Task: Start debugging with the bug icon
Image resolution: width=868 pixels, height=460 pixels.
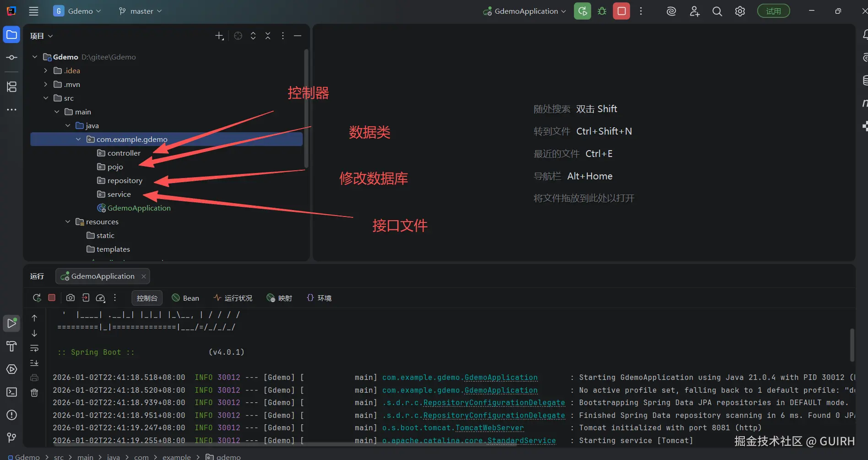Action: tap(602, 11)
